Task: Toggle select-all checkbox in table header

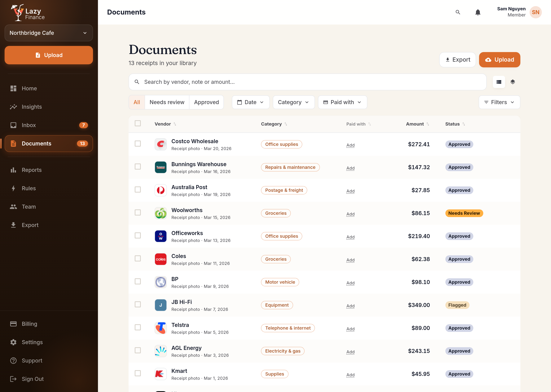Action: [x=138, y=123]
